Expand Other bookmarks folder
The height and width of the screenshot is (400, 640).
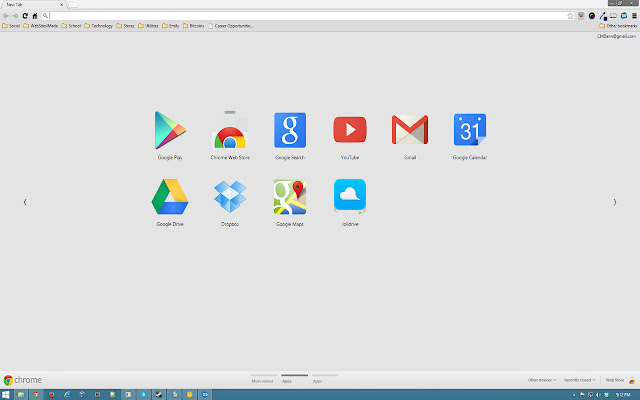point(618,26)
